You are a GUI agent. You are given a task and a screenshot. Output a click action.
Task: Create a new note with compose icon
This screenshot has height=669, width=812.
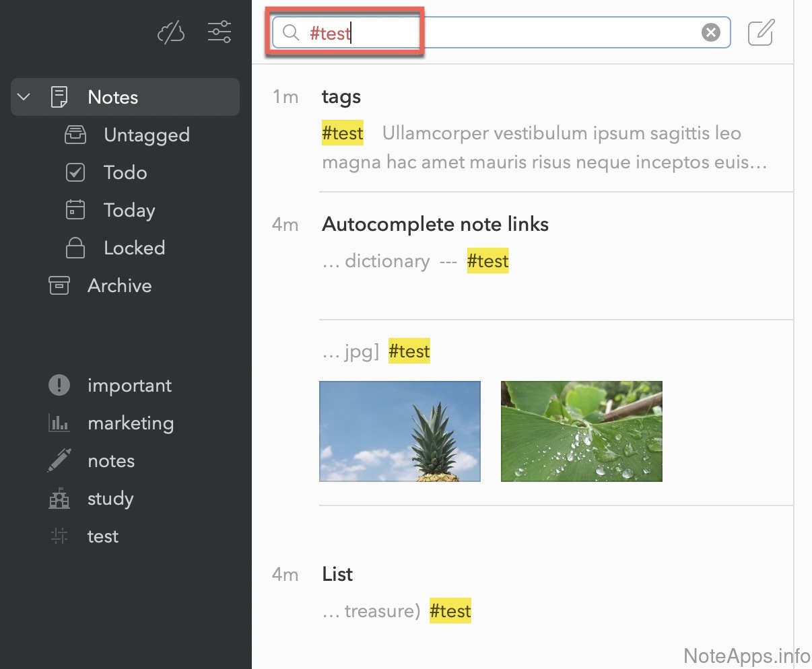tap(761, 32)
